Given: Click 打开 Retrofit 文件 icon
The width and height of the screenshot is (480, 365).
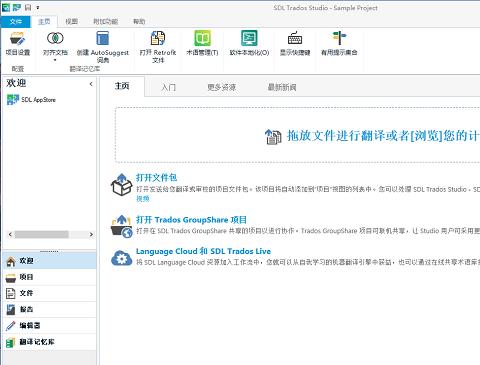Looking at the screenshot, I should (158, 38).
